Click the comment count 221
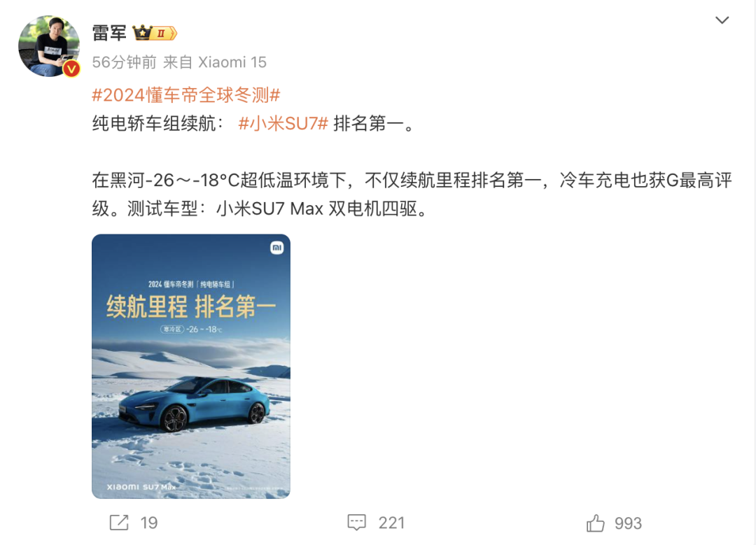This screenshot has width=756, height=545. click(x=391, y=523)
